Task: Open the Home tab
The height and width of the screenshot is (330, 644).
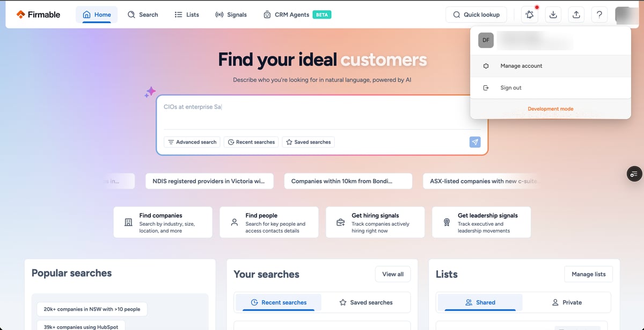Action: point(97,15)
